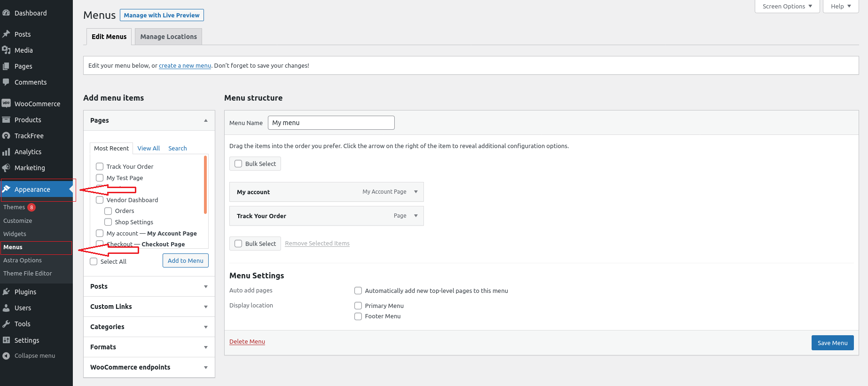Click the Pages icon in sidebar
868x386 pixels.
[6, 66]
